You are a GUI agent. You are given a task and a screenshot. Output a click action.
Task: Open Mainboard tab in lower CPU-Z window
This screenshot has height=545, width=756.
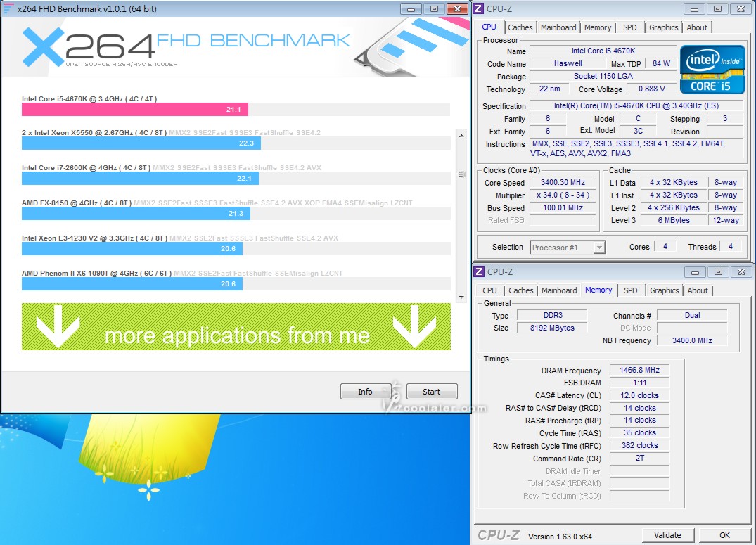[559, 290]
